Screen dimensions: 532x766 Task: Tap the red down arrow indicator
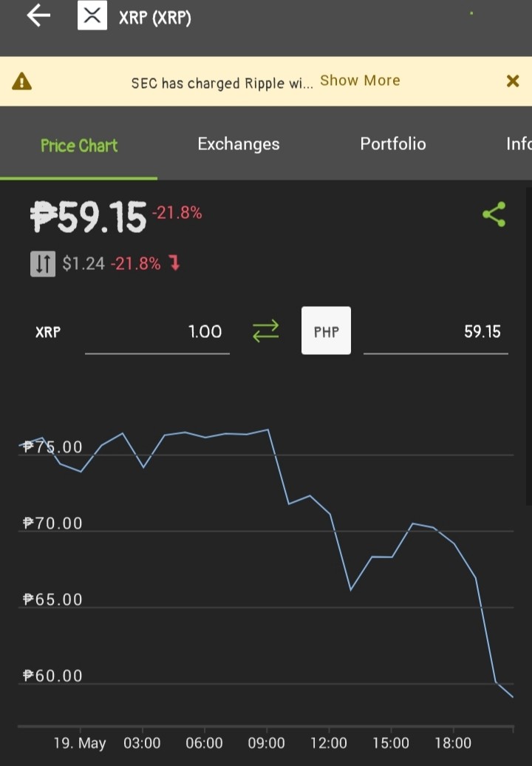click(174, 263)
